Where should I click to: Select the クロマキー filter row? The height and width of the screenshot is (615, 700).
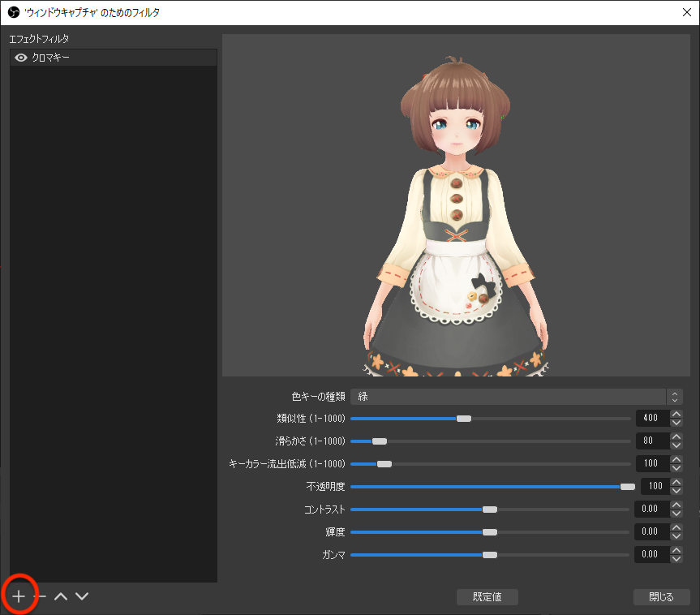click(x=114, y=58)
